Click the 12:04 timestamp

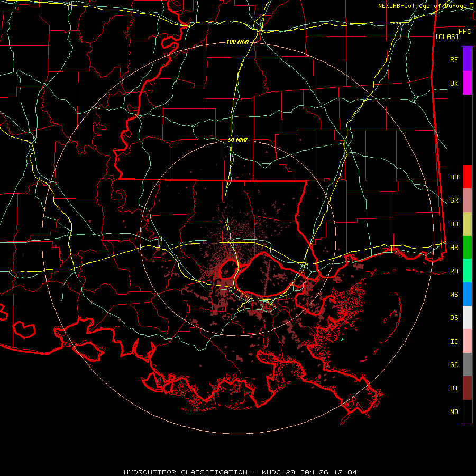(344, 472)
